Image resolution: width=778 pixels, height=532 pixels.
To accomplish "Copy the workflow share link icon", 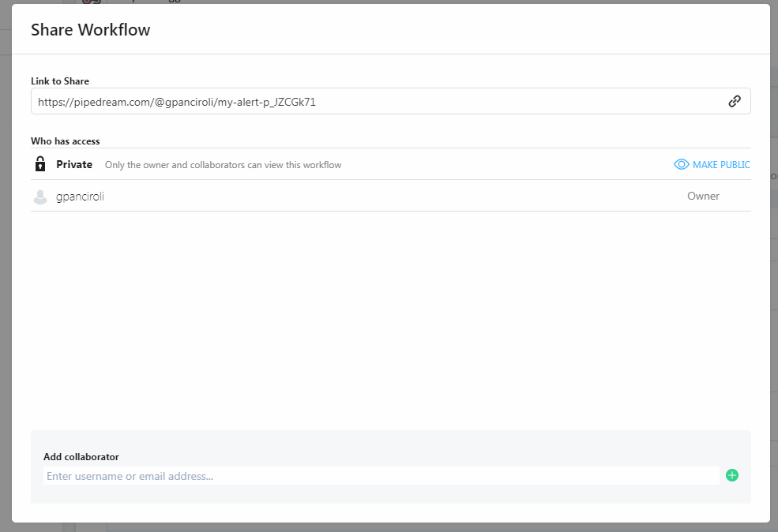I will (734, 101).
